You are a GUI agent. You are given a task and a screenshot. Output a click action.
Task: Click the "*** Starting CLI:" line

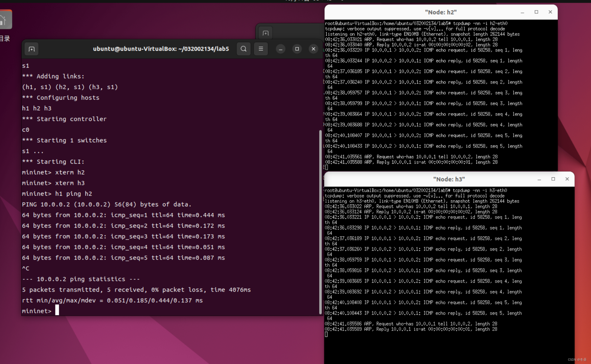point(53,162)
